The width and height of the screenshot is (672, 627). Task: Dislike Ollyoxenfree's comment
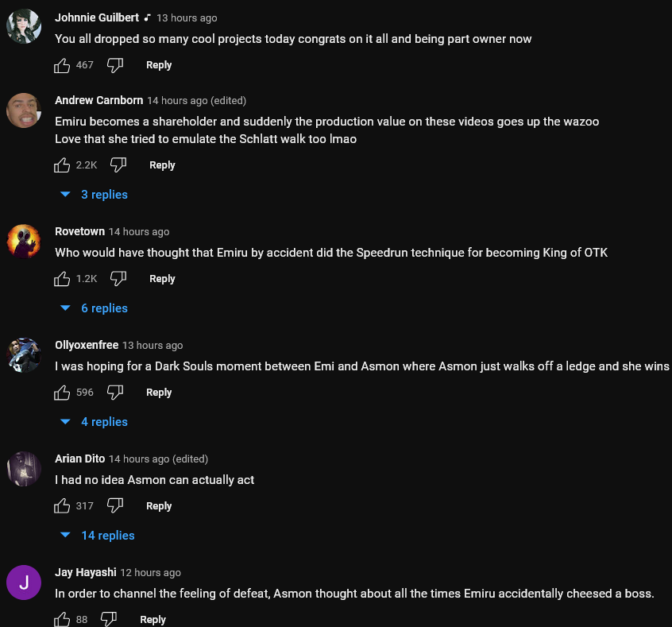115,393
